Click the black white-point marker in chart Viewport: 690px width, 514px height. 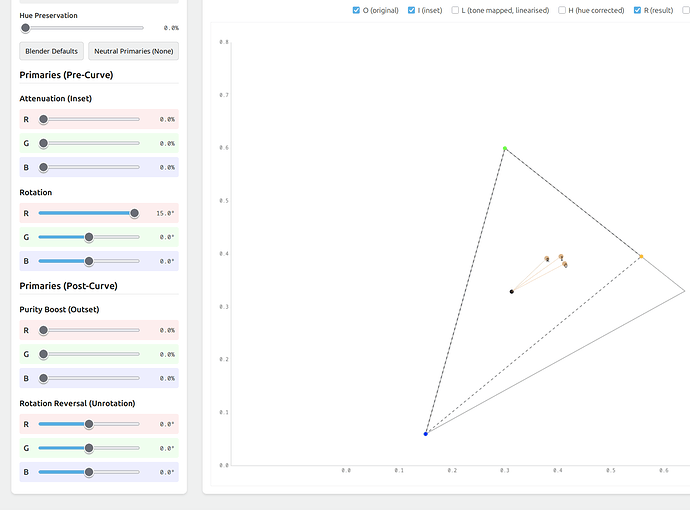coord(512,291)
